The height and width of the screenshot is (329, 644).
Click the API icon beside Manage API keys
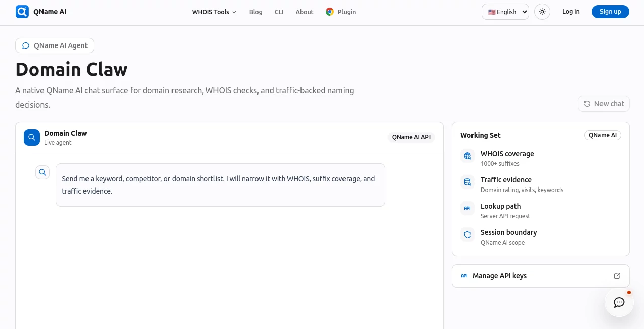(464, 276)
